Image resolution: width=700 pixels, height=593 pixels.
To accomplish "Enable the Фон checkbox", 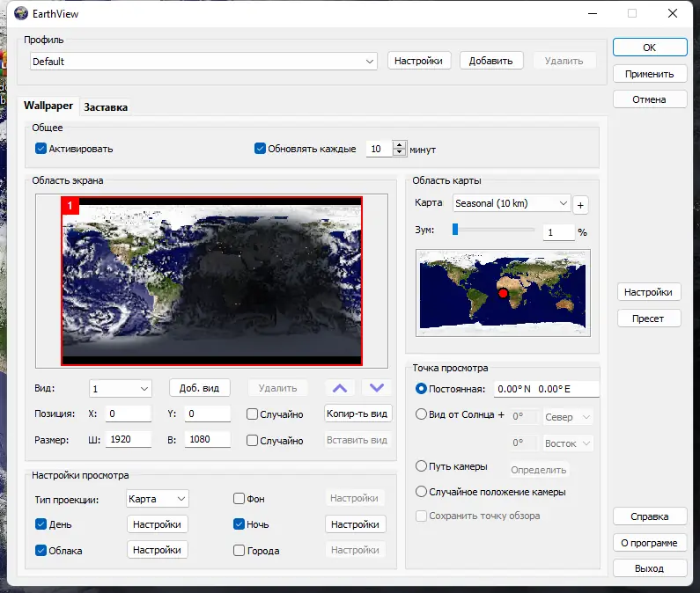I will coord(239,498).
